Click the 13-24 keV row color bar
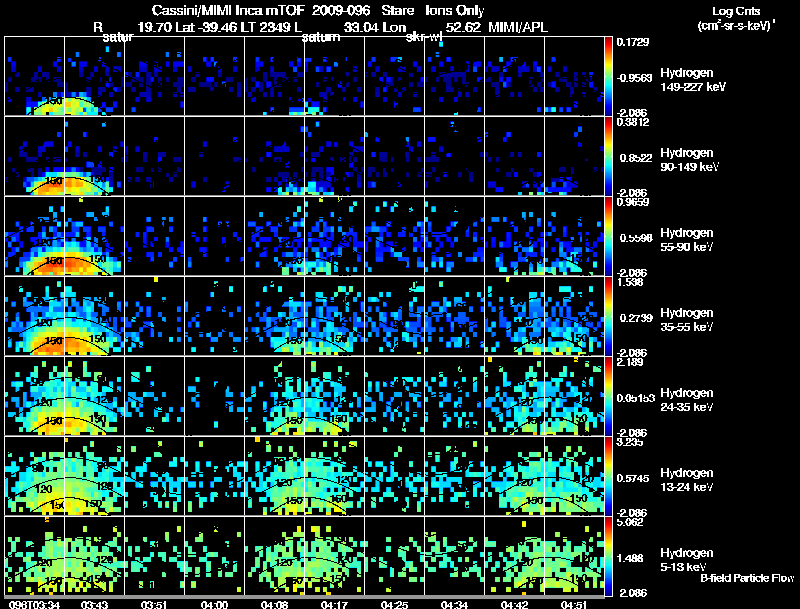800x609 pixels. coord(608,476)
